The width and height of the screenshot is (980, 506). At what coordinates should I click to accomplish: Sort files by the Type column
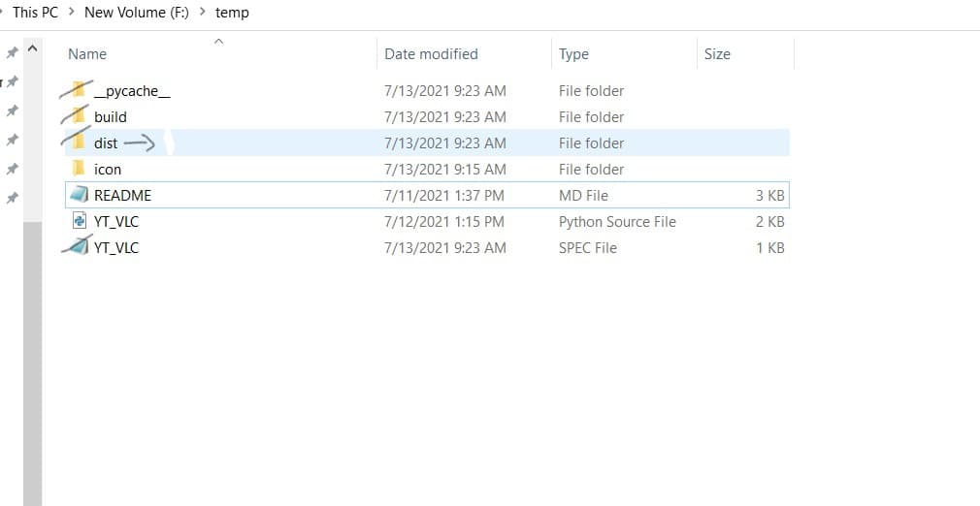(x=573, y=54)
